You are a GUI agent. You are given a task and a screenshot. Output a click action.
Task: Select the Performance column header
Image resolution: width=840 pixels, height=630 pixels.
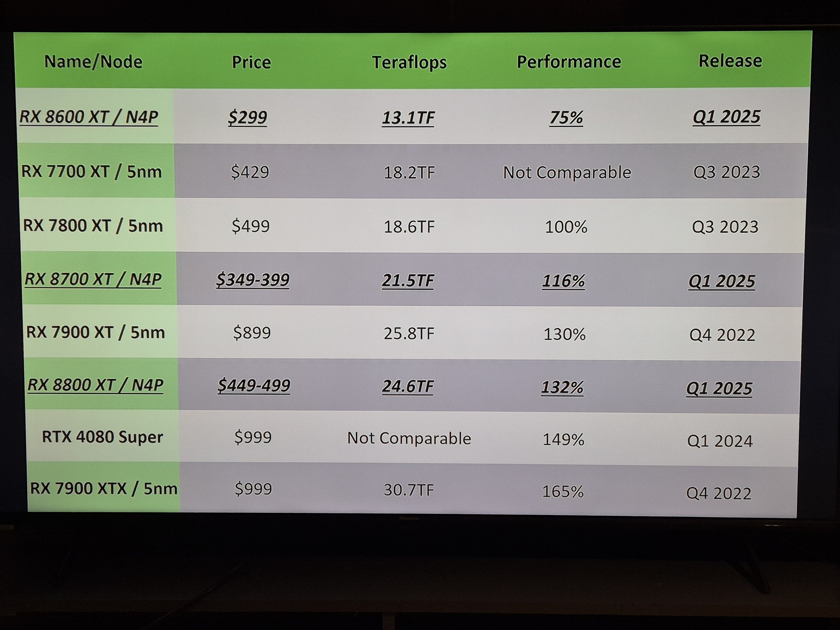569,62
